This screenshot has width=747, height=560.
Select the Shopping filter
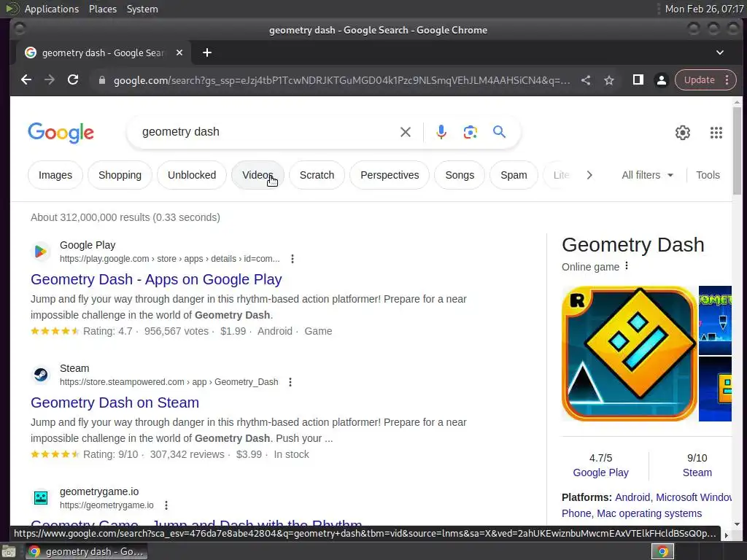[120, 175]
